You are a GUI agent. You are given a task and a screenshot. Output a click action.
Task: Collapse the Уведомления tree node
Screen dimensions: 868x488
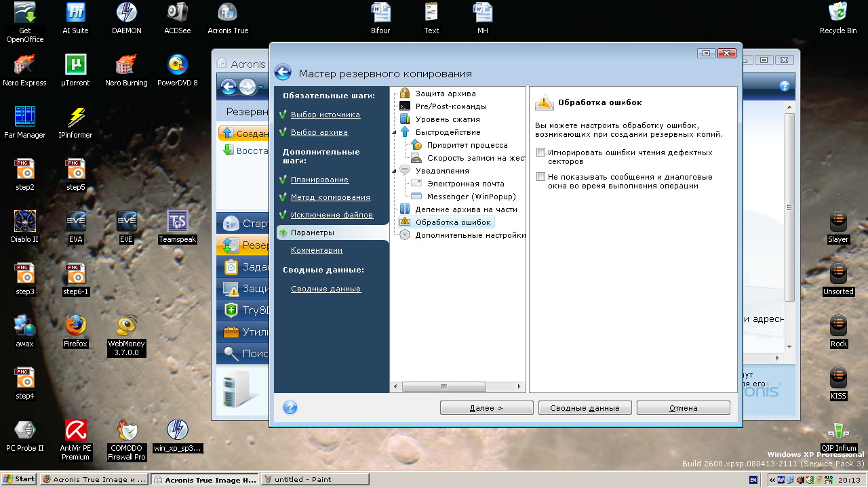[394, 171]
